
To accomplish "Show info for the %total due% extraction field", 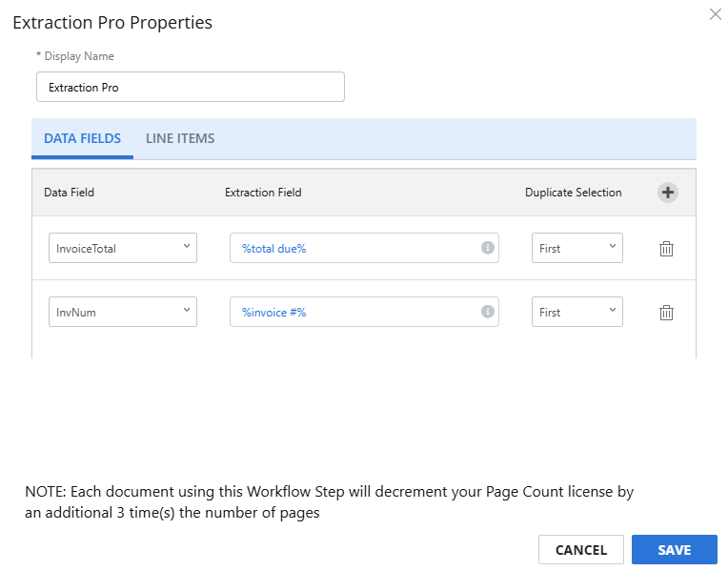I will pos(487,248).
